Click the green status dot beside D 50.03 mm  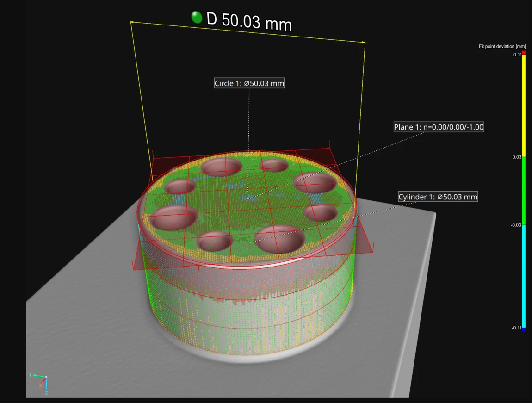pos(197,17)
